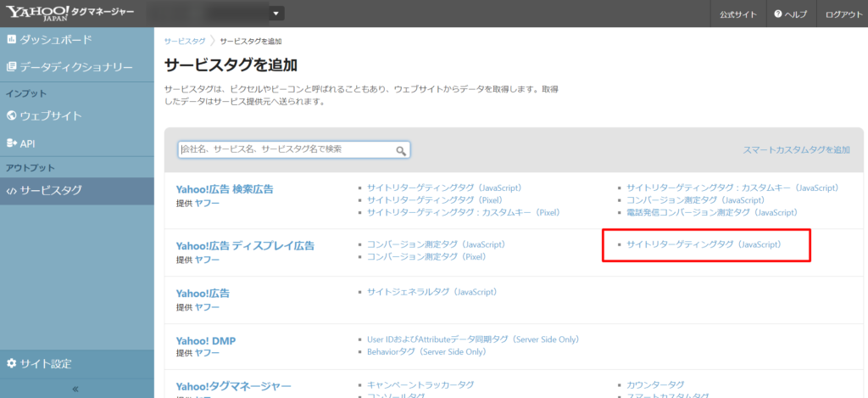Select キャンペーントラッカータグ
Screen dimensions: 868x398
pos(420,384)
